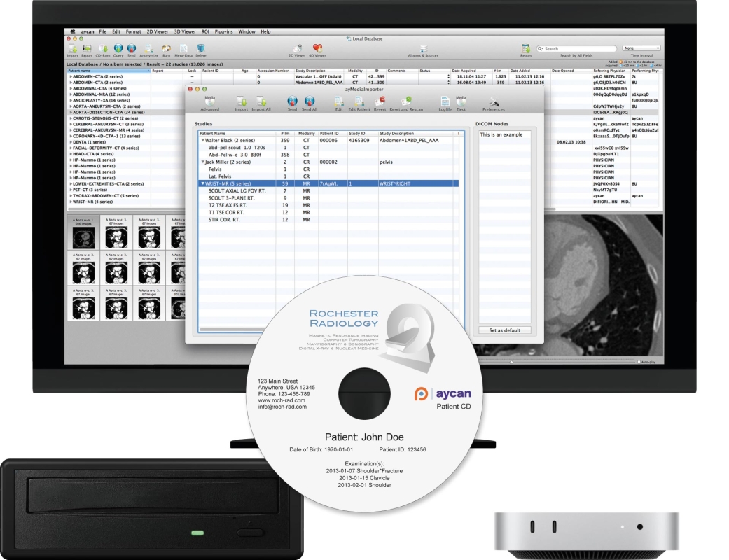Click Send icon in ayMediaImporter toolbar
The width and height of the screenshot is (729, 560).
pyautogui.click(x=292, y=101)
